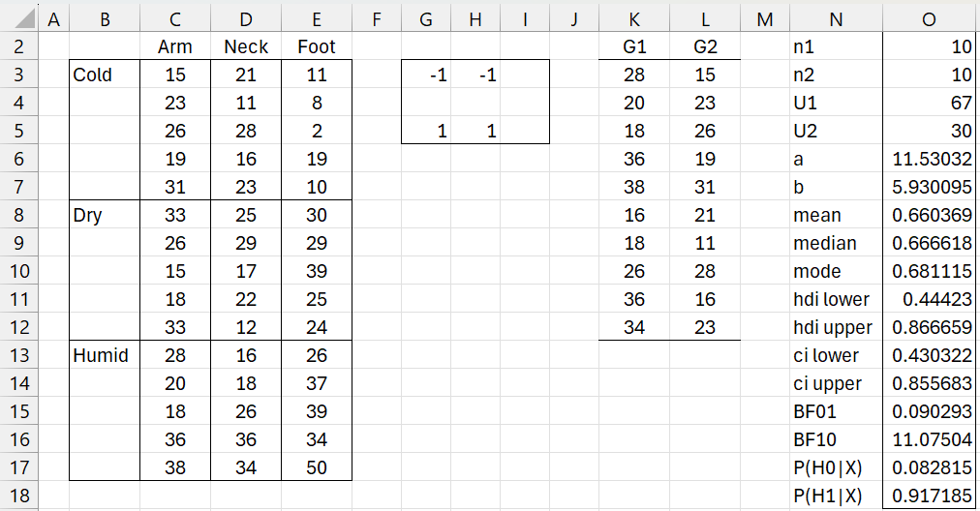This screenshot has width=980, height=511.
Task: Select the Neck heading cell
Action: (x=246, y=46)
